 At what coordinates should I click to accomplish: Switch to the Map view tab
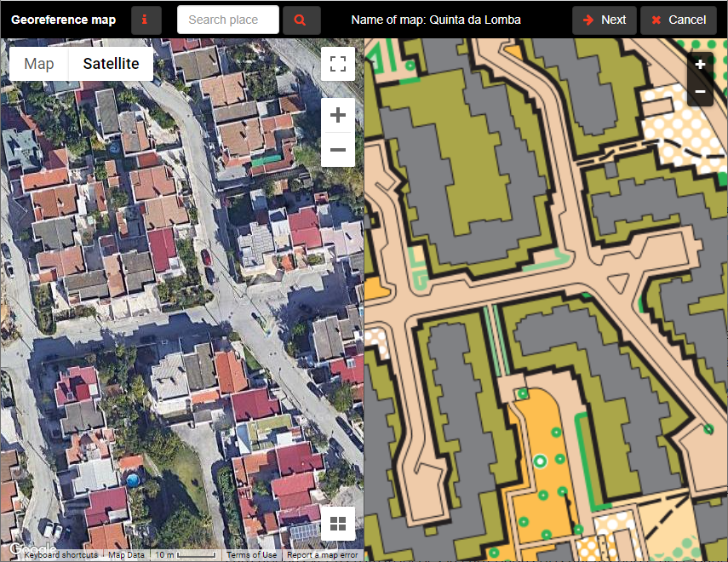click(x=39, y=64)
